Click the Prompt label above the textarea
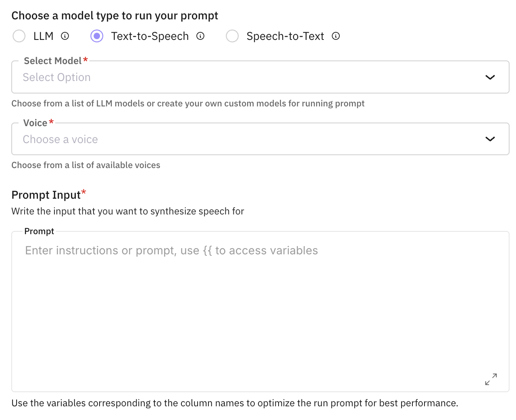 coord(39,231)
